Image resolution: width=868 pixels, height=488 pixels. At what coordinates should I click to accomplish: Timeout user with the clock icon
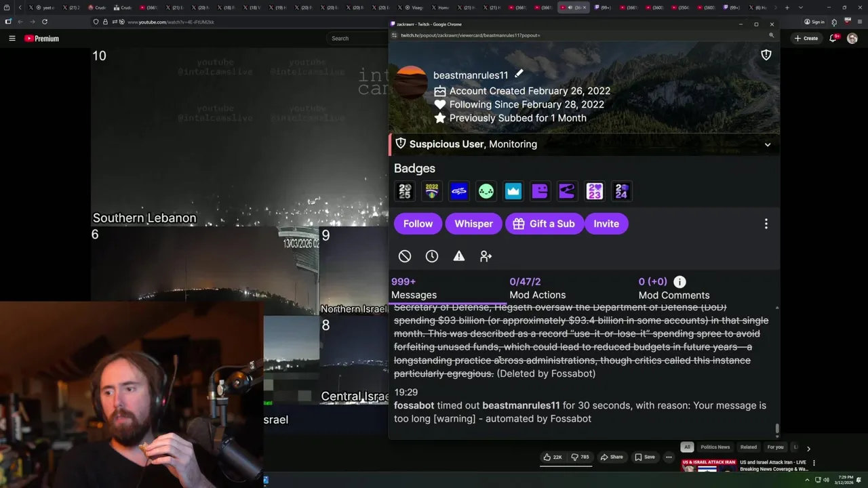click(x=432, y=256)
